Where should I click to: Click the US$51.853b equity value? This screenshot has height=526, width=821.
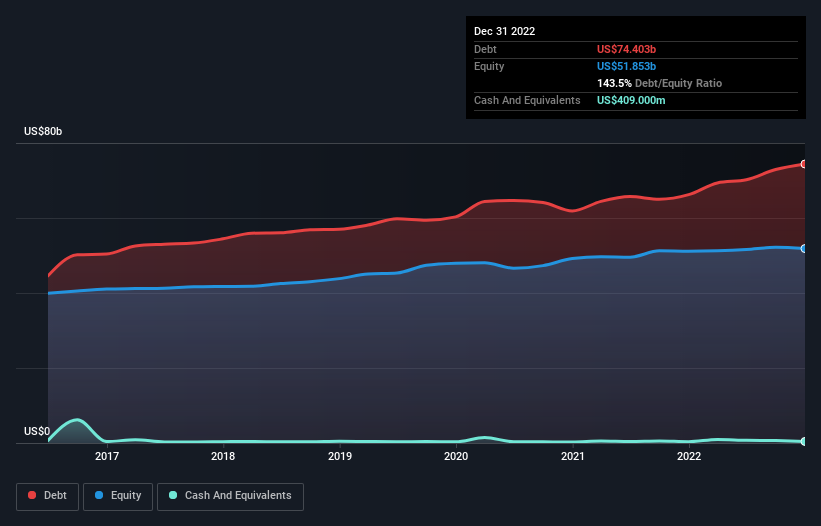[x=627, y=66]
